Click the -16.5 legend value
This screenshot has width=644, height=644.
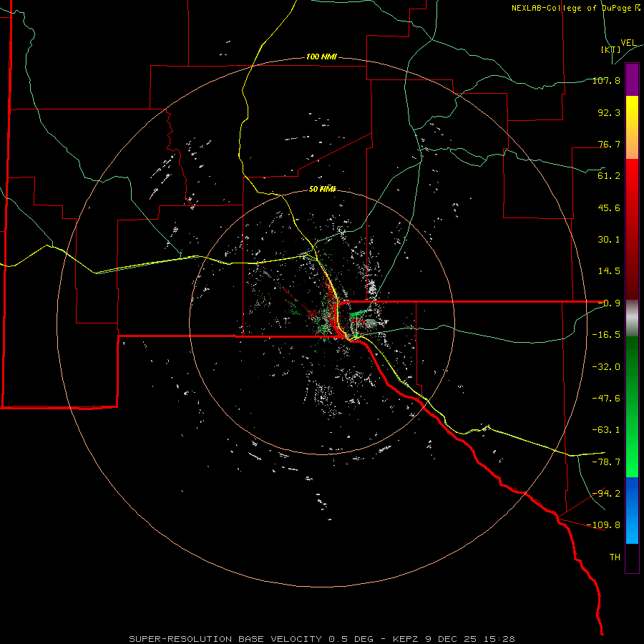606,335
